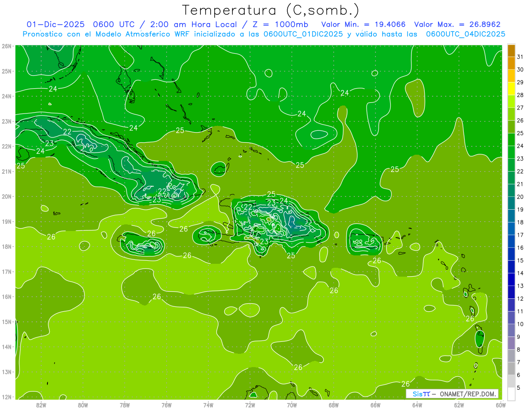Pick the olive green swatch between 25 and 26
This screenshot has width=532, height=411.
(511, 126)
